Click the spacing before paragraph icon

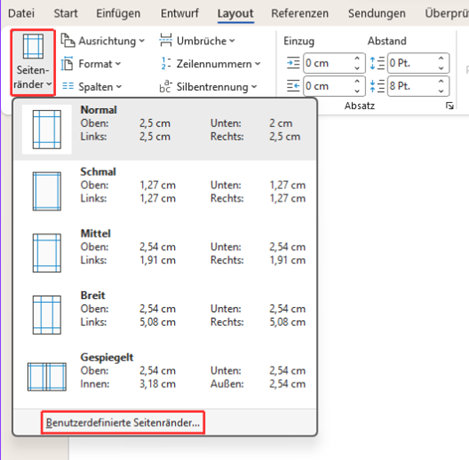[x=377, y=63]
